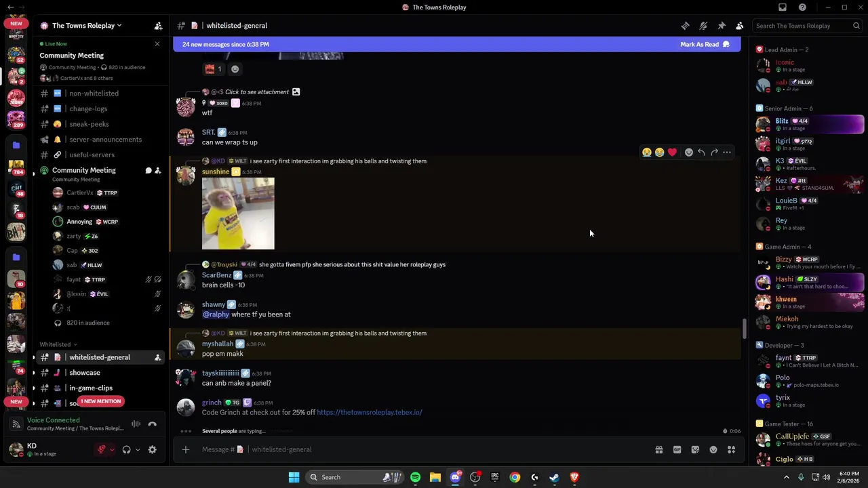Click the taskbar Search box
Screen dimensions: 868x488
click(x=354, y=477)
